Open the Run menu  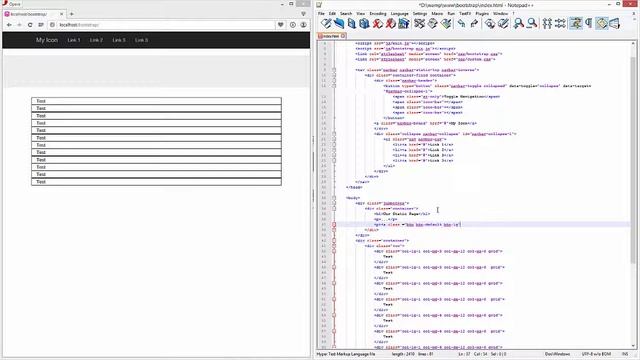(451, 13)
